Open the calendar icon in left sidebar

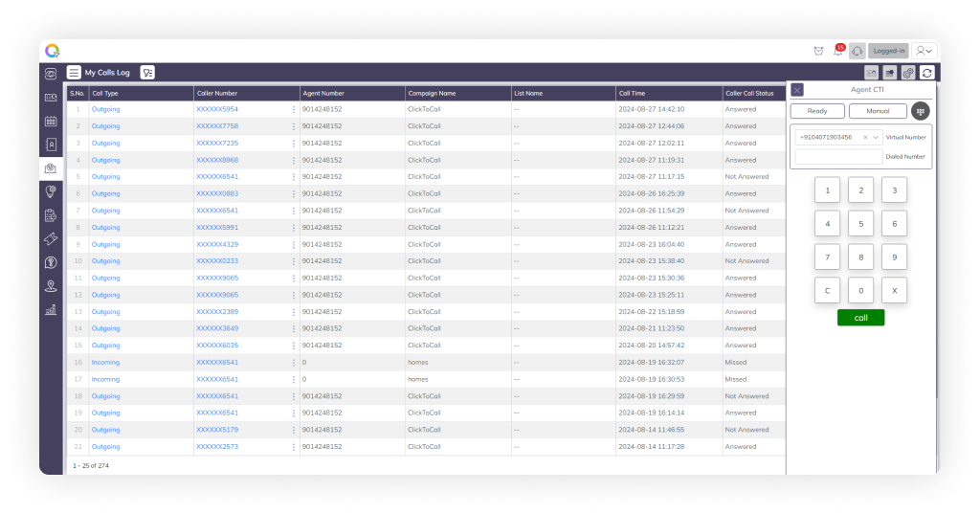pyautogui.click(x=52, y=122)
